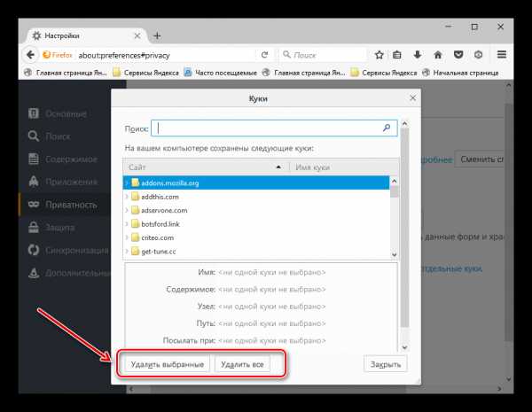Click the bookmark star icon in toolbar

pos(379,55)
